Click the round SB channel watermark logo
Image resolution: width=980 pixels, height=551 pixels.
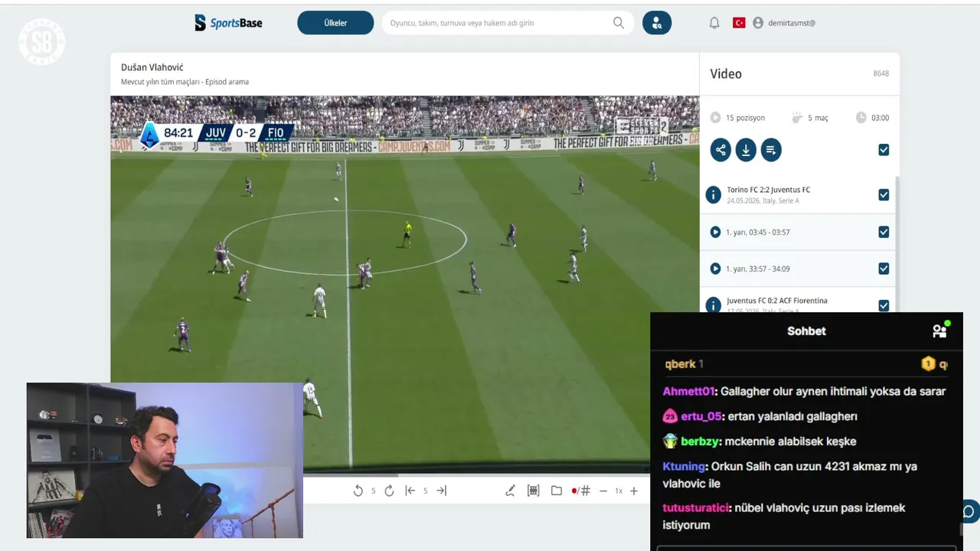click(x=42, y=42)
